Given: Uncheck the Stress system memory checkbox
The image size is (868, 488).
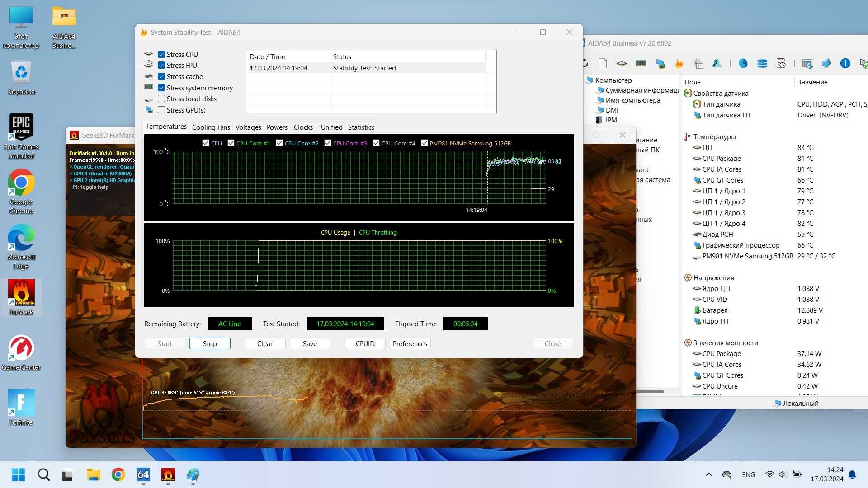Looking at the screenshot, I should [161, 88].
